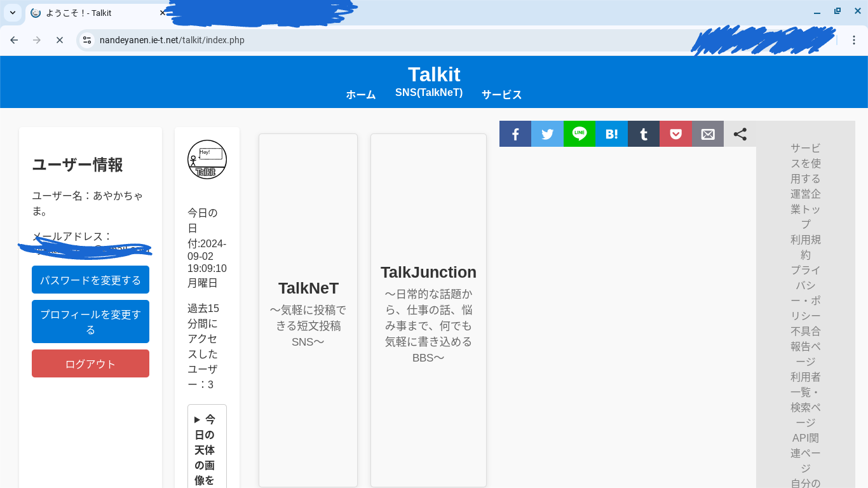
Task: Share via the LINE icon
Action: coord(580,134)
